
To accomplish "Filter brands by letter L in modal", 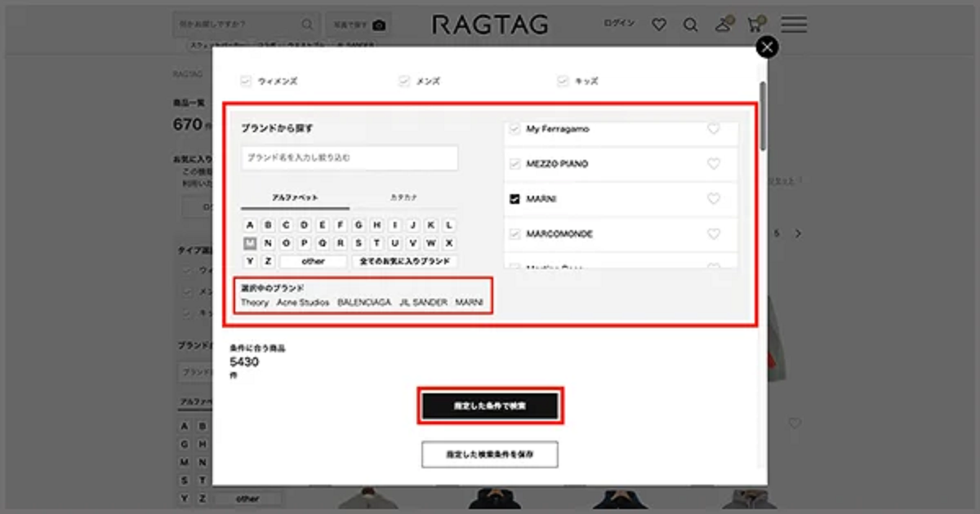I will click(x=450, y=225).
